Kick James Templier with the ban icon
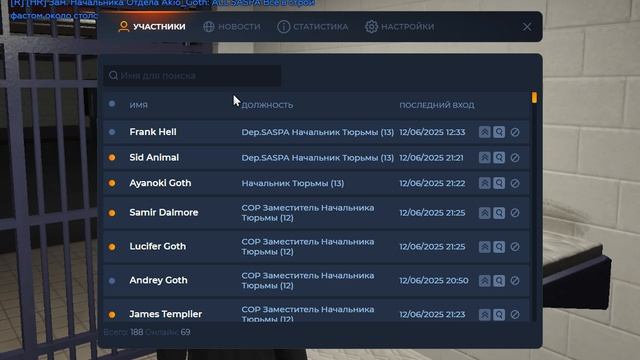This screenshot has width=640, height=360. (515, 314)
